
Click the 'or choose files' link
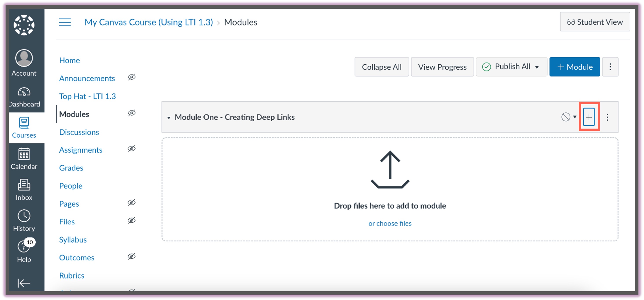pos(390,223)
